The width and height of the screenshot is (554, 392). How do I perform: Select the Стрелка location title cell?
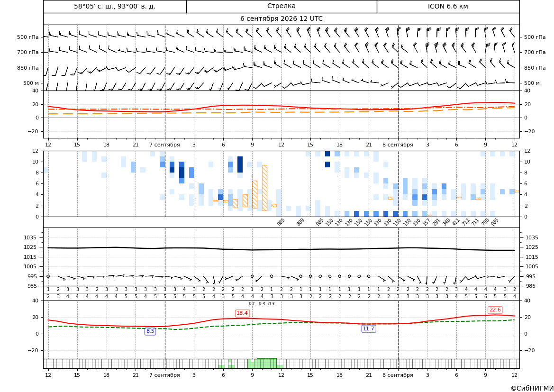click(282, 6)
